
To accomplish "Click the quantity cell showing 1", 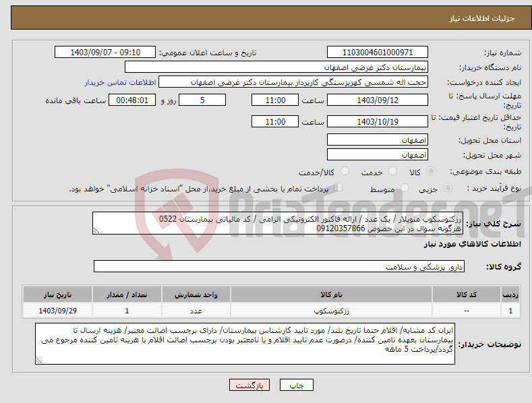I will click(127, 311).
